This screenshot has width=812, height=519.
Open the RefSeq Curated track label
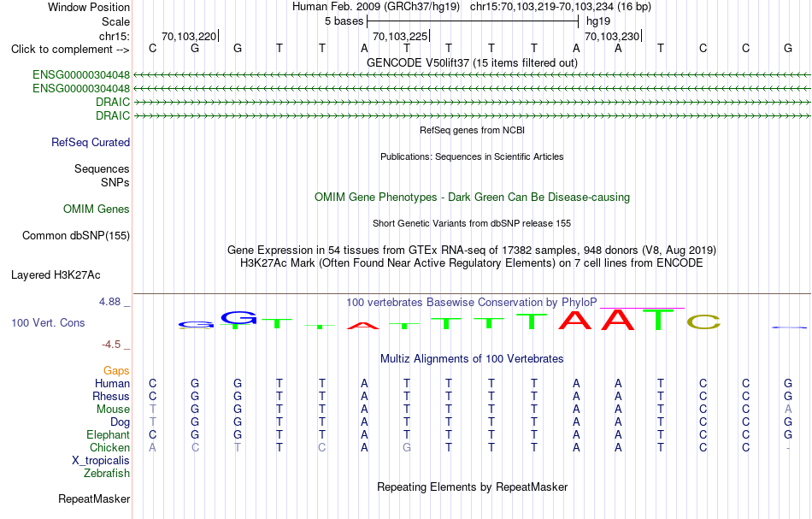point(91,142)
